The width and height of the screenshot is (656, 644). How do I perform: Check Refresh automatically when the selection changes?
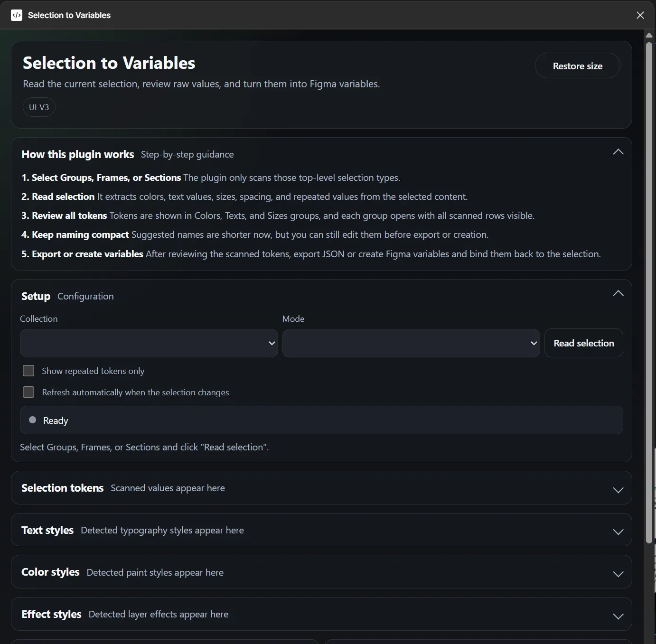point(28,392)
